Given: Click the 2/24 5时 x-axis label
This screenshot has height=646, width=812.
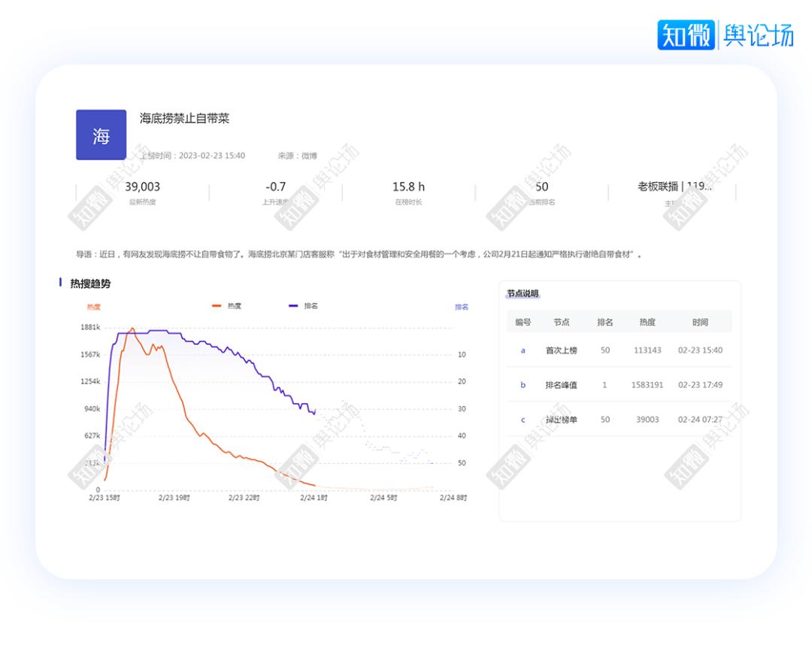Looking at the screenshot, I should 383,498.
